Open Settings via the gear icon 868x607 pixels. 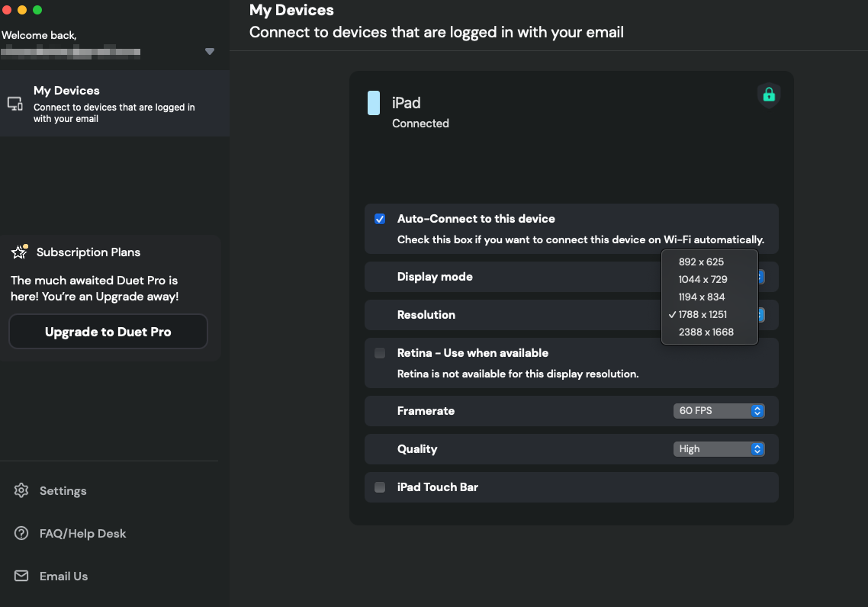(21, 490)
